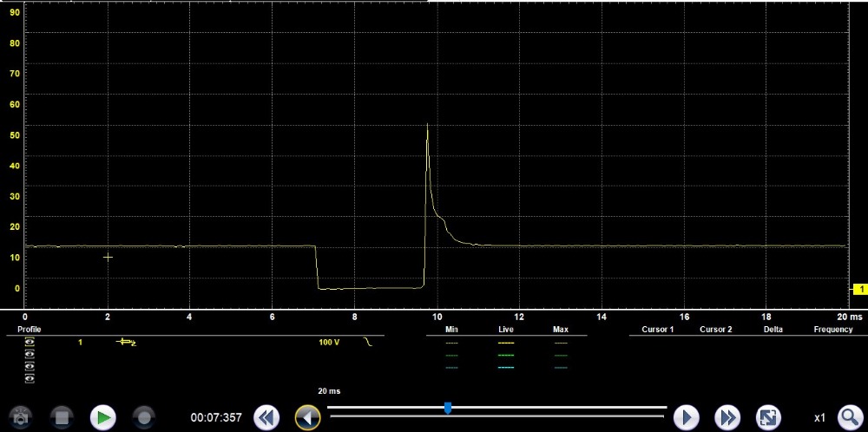Open channel 1 probe type selector
This screenshot has width=868, height=432.
click(x=127, y=343)
